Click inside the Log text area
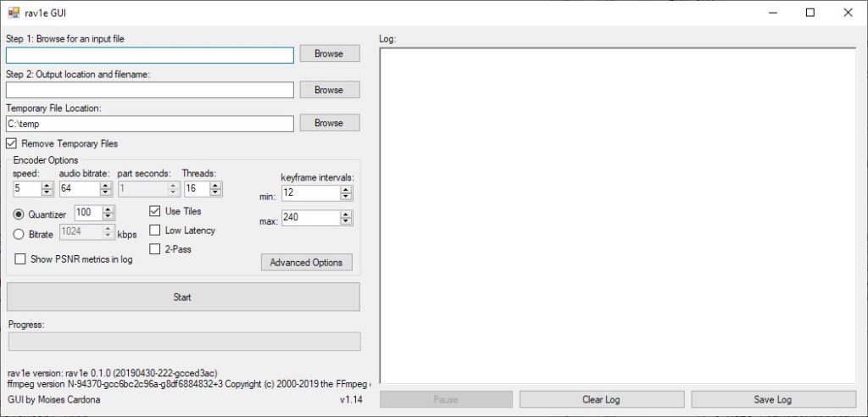868x417 pixels. click(x=618, y=216)
